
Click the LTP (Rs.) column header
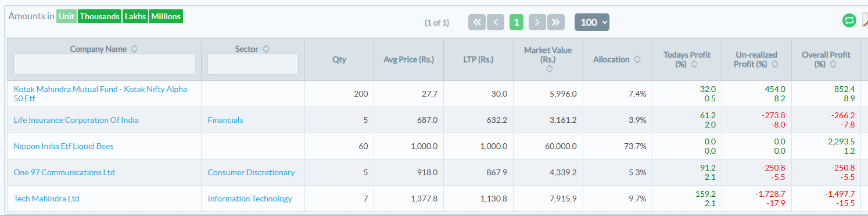478,59
